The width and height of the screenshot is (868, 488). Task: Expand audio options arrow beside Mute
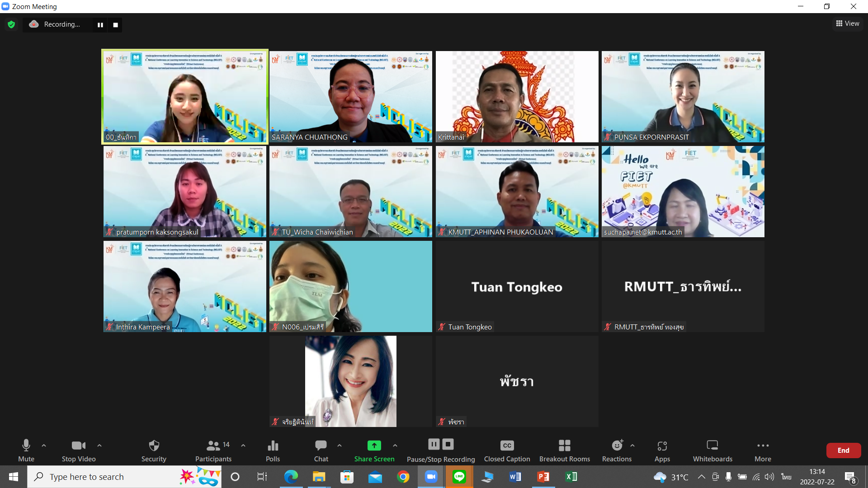tap(44, 446)
